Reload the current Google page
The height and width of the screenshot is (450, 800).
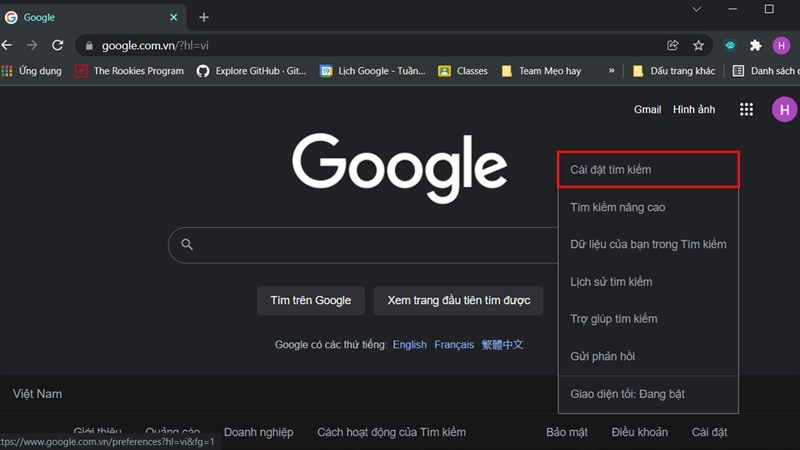[58, 45]
